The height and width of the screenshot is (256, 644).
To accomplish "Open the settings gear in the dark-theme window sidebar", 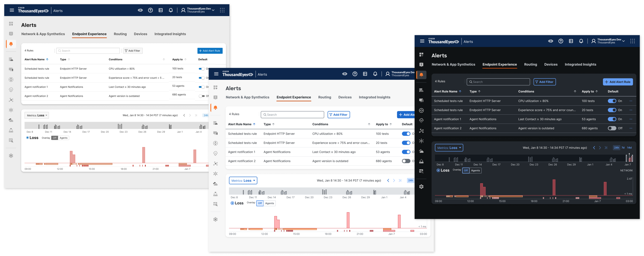I will tap(421, 187).
